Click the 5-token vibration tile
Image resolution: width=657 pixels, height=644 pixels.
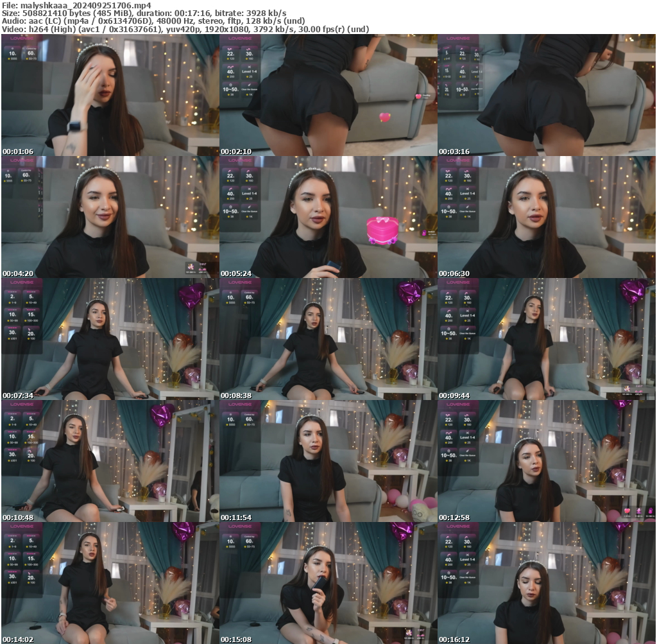coord(31,297)
